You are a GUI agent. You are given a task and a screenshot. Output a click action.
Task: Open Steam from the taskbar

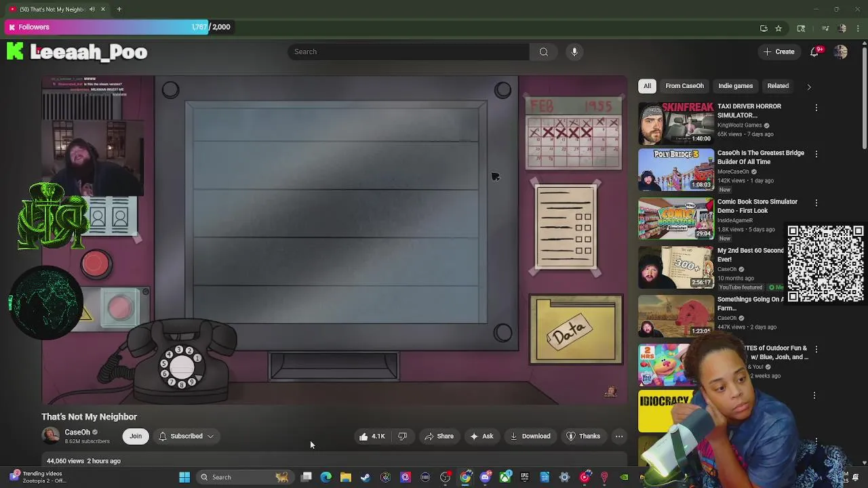pos(366,477)
